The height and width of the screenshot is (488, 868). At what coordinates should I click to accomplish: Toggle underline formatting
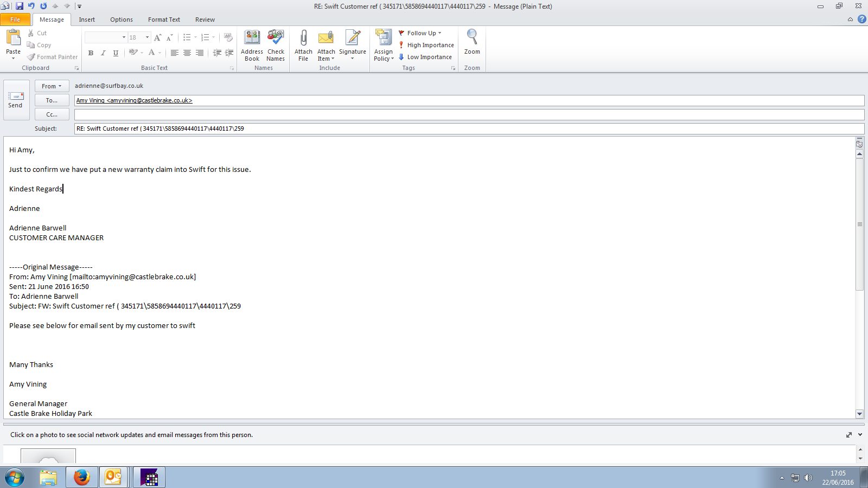tap(116, 53)
